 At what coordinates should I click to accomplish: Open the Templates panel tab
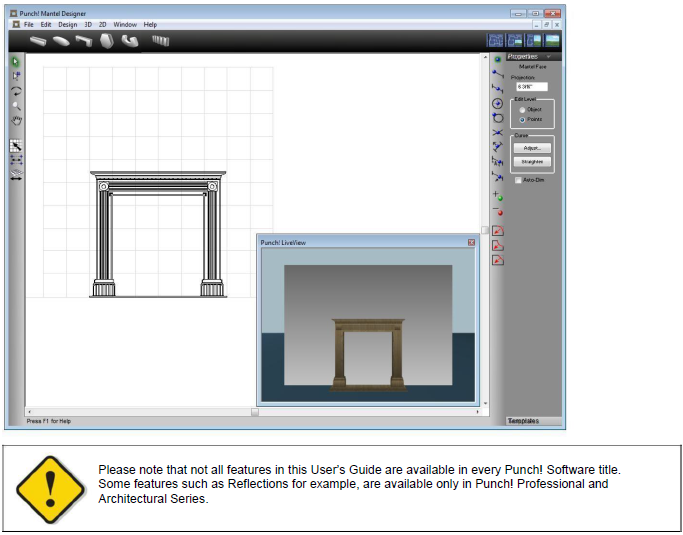click(x=534, y=421)
